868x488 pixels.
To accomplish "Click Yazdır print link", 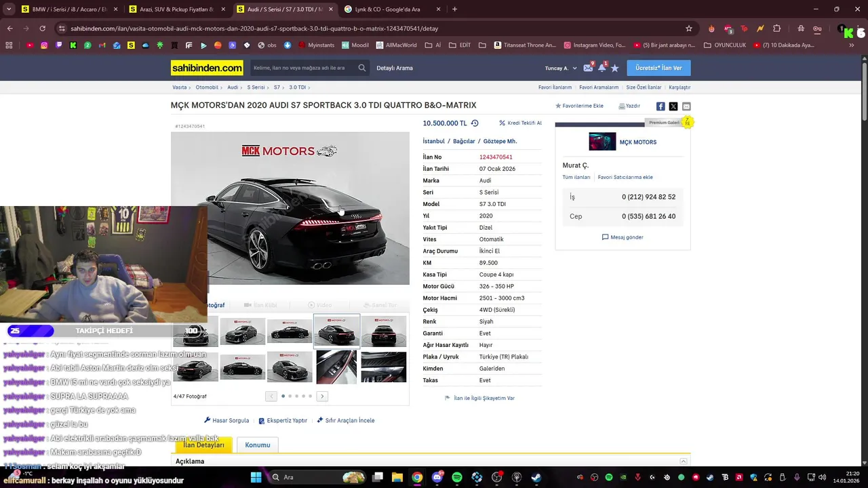I will click(629, 106).
